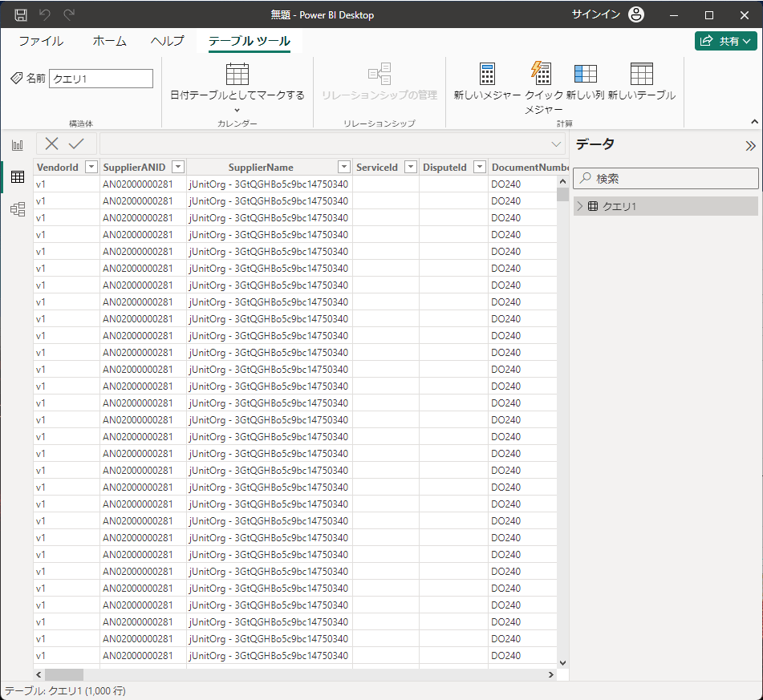Click table scroll right arrow

pos(551,674)
